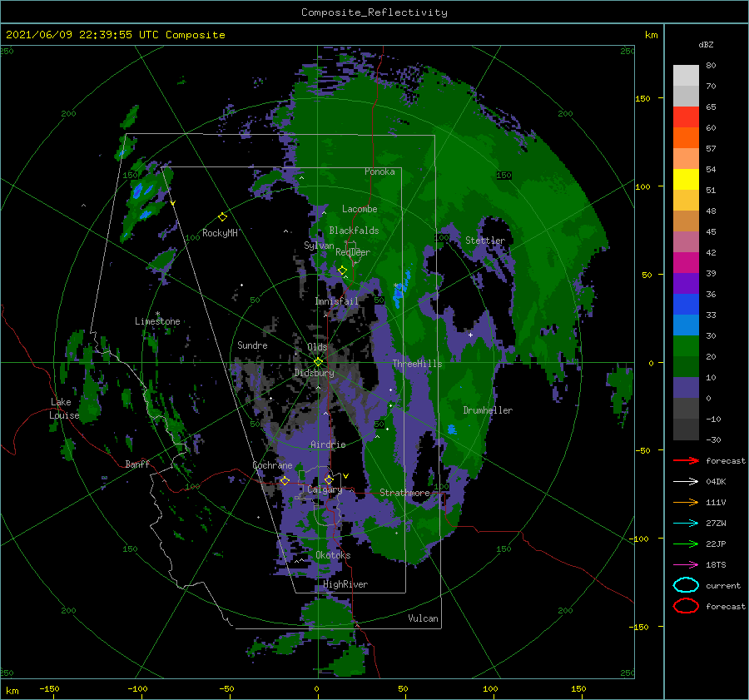
Task: Click the orange 111V arrow icon
Action: (x=686, y=502)
